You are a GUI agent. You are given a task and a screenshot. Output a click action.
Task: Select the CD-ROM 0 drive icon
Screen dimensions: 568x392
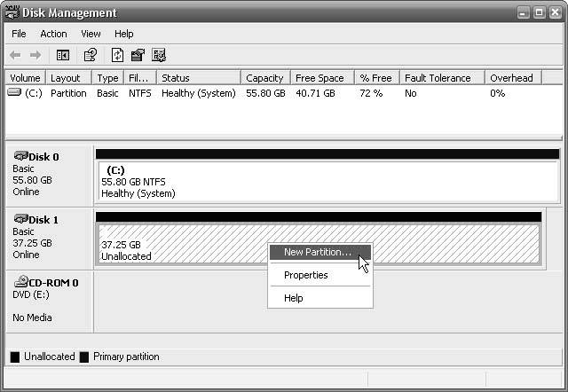coord(20,282)
